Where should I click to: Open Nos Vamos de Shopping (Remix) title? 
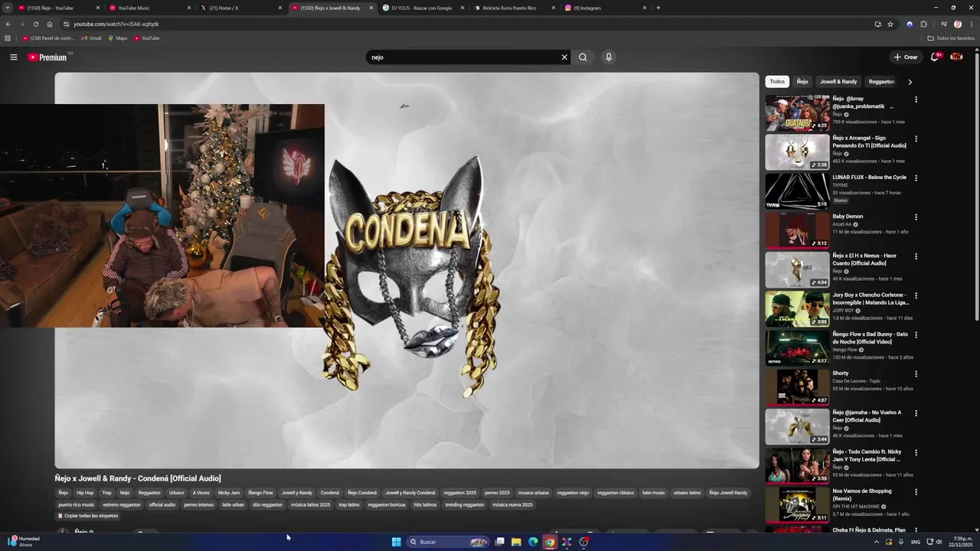click(x=862, y=494)
